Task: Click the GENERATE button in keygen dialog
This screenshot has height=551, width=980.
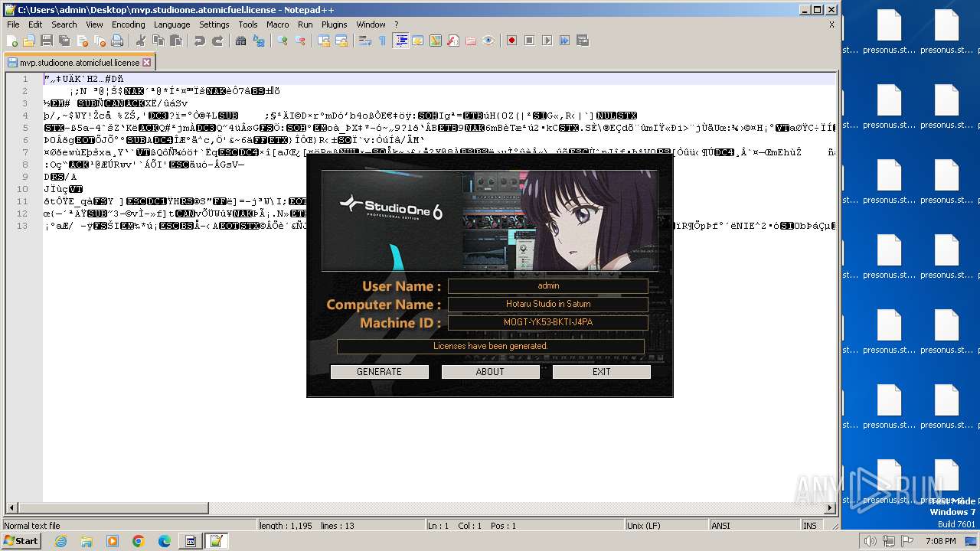Action: pos(379,372)
